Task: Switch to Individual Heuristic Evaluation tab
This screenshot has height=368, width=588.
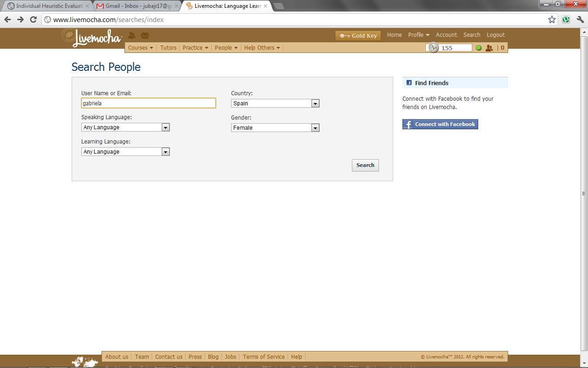Action: click(x=48, y=6)
